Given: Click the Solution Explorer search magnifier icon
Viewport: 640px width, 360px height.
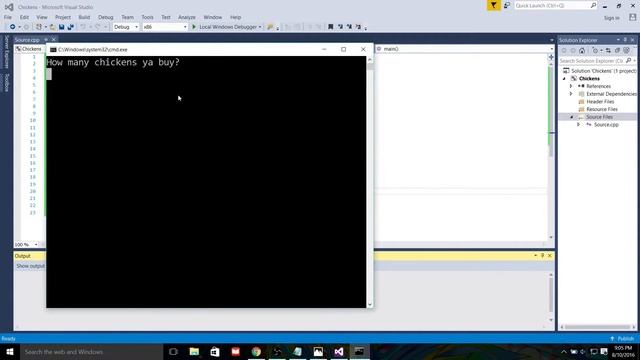Looking at the screenshot, I should click(x=629, y=60).
